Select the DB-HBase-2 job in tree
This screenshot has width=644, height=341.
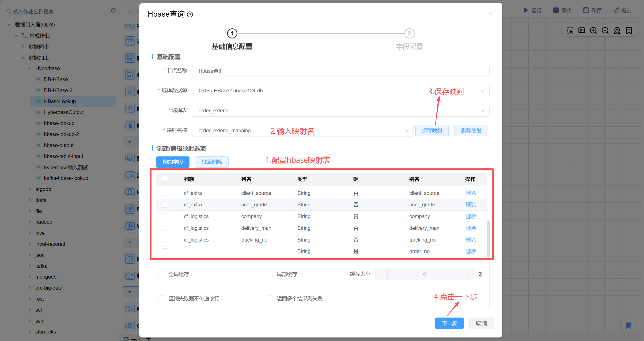58,90
